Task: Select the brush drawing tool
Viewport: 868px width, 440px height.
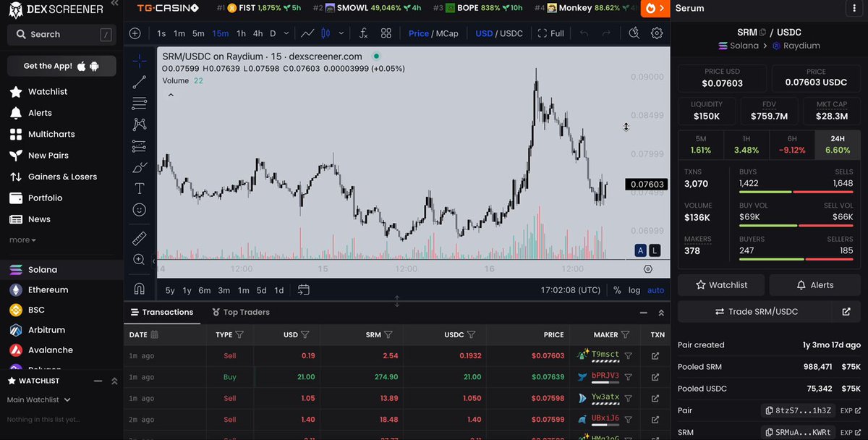Action: pos(140,167)
